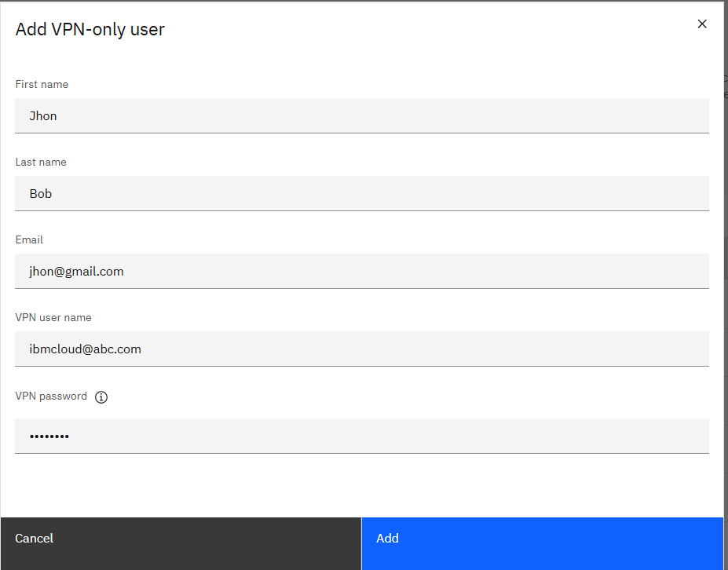Click the blue Add button
Viewport: 728px width, 570px height.
(x=543, y=543)
